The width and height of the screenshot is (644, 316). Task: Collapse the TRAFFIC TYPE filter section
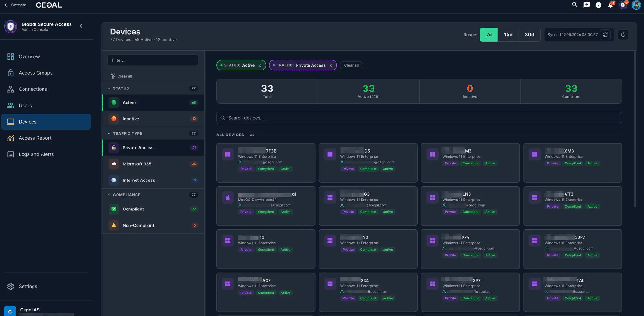[153, 133]
